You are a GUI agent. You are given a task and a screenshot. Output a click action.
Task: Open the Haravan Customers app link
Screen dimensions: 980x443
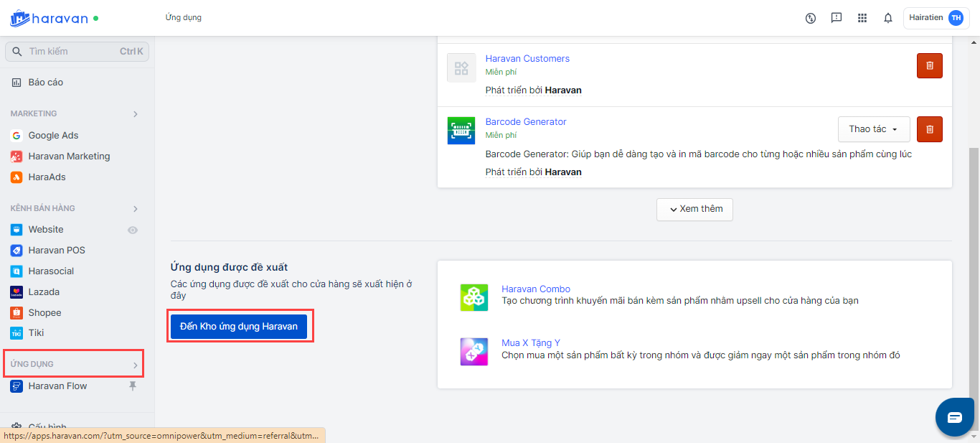point(527,59)
